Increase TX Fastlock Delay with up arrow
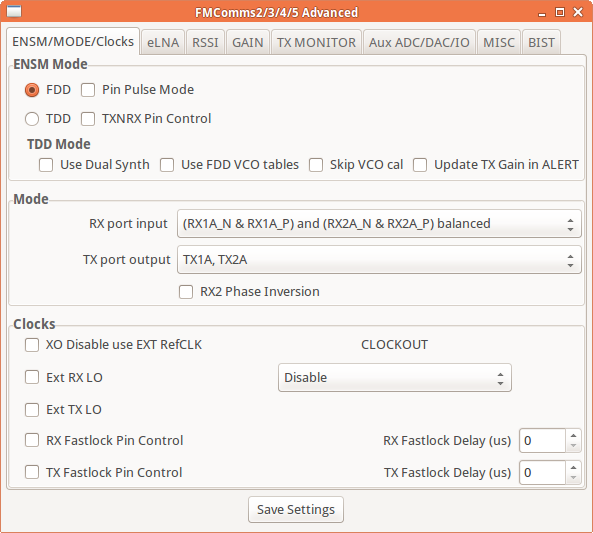Image resolution: width=593 pixels, height=533 pixels. point(573,467)
